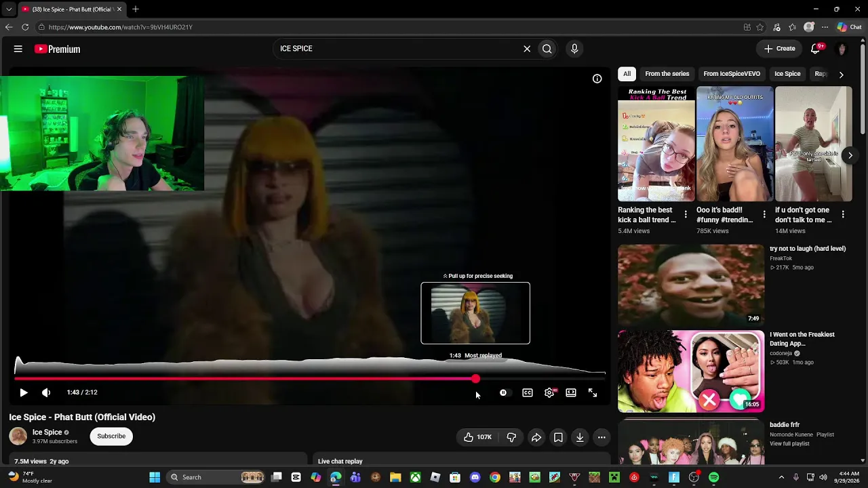Switch to theater mode

(571, 392)
